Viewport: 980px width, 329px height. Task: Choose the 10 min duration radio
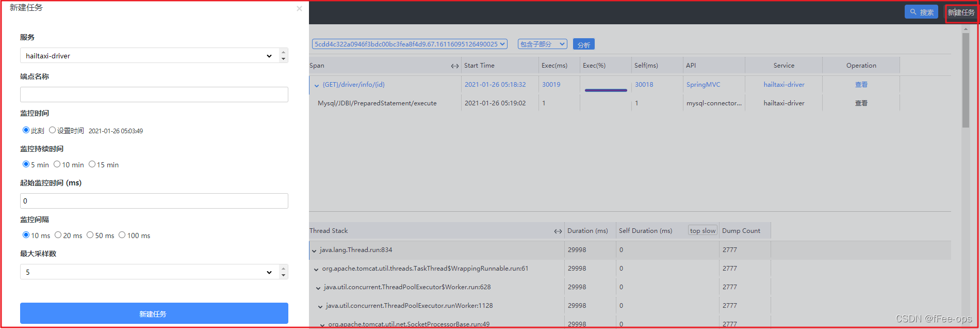[x=57, y=164]
